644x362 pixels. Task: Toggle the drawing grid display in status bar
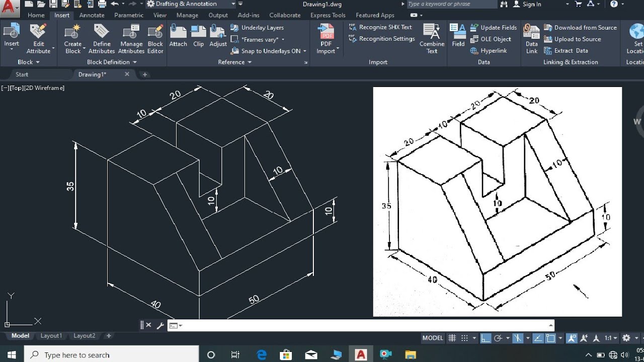[x=452, y=338]
